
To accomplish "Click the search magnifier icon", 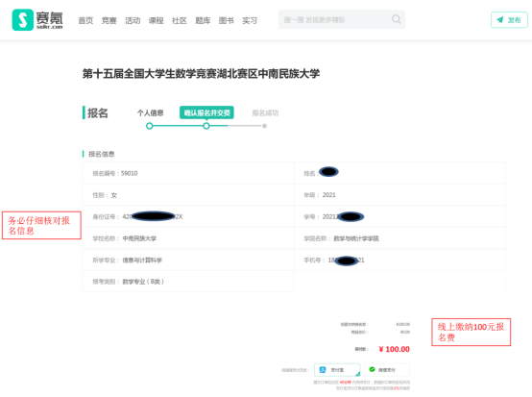I will (x=396, y=19).
